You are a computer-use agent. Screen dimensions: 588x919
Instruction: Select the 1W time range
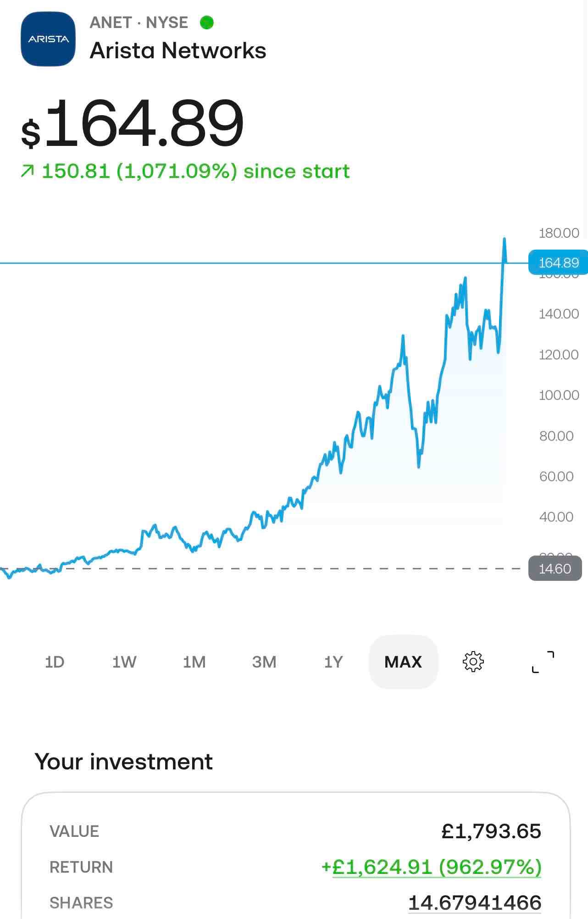[124, 662]
